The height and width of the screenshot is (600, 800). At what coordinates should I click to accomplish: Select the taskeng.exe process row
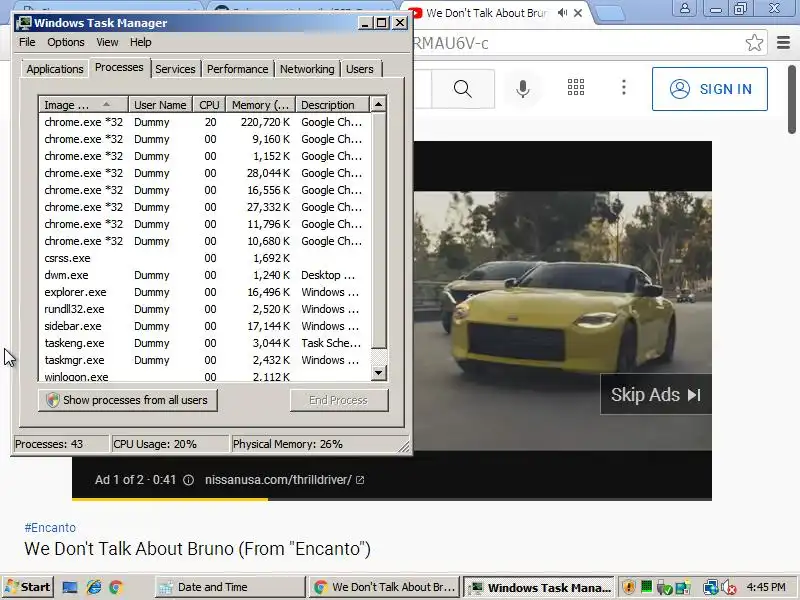[204, 343]
